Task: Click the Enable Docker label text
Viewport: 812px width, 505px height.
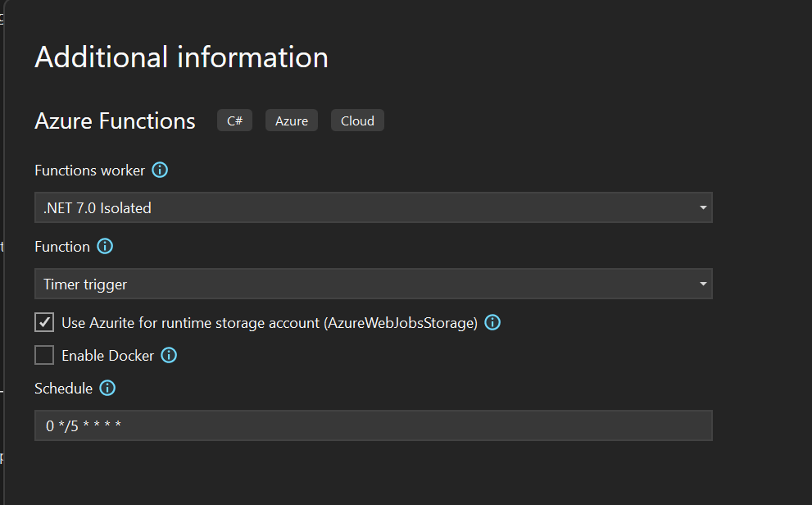Action: (107, 355)
